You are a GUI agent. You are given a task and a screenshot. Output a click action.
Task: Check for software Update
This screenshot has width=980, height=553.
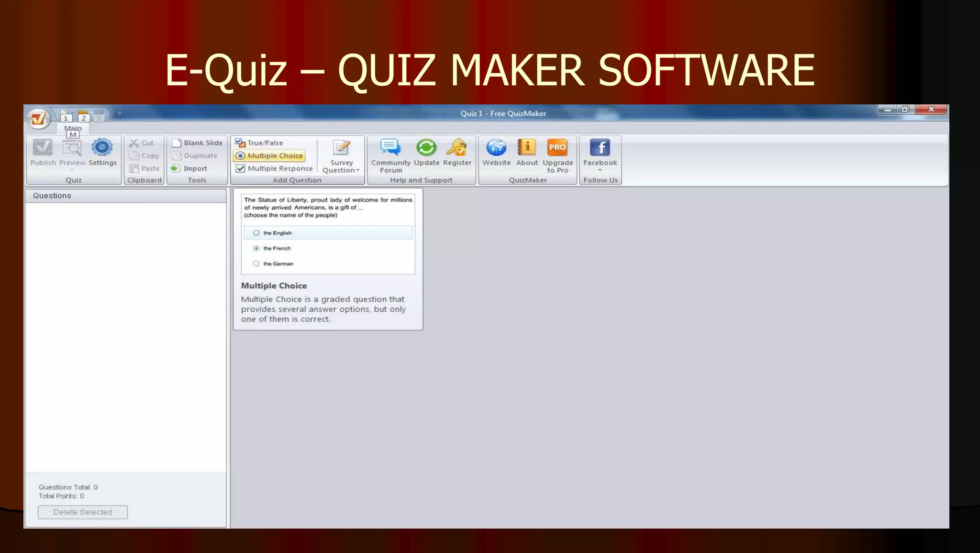(x=426, y=153)
